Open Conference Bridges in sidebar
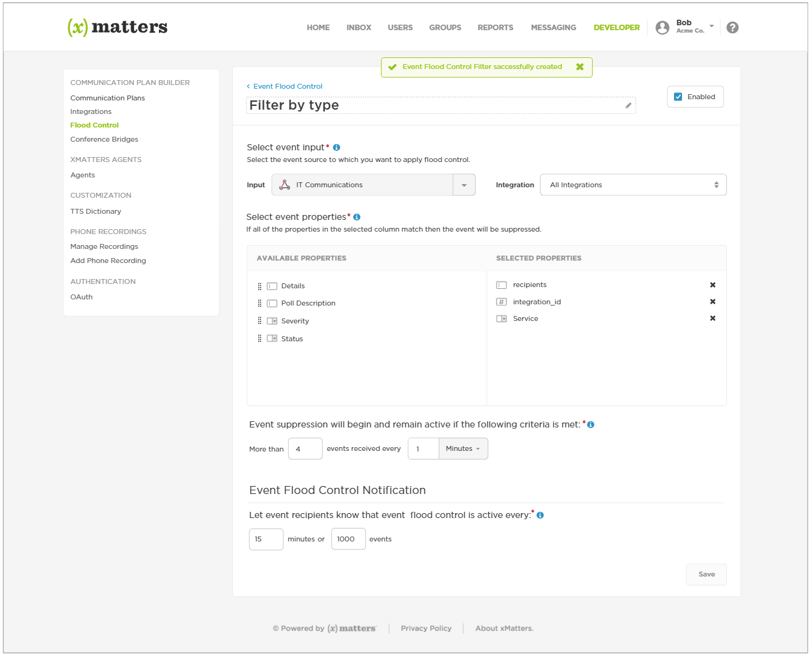 [104, 139]
